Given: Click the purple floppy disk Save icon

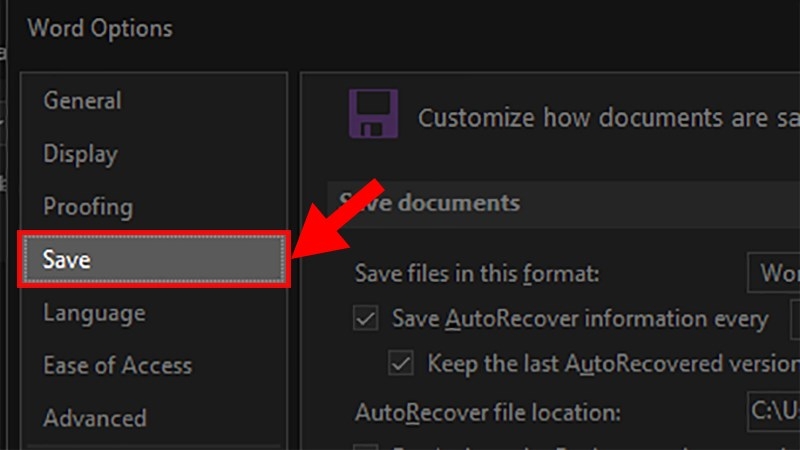Looking at the screenshot, I should tap(372, 113).
